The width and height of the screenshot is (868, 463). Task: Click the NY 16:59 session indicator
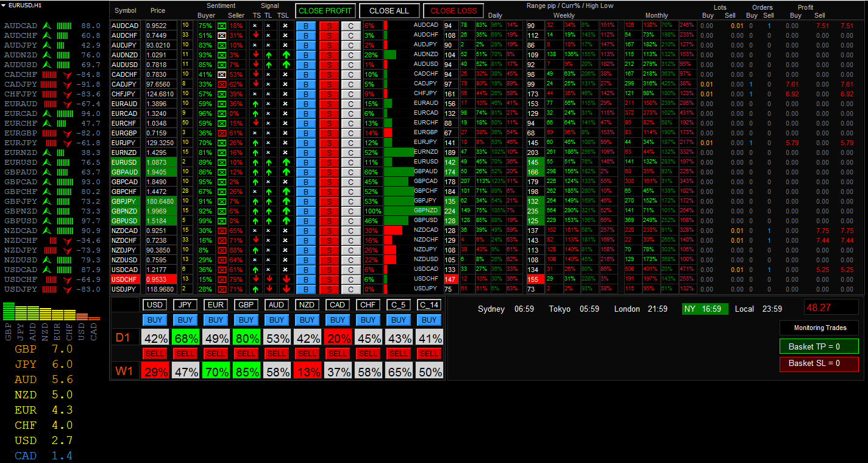pos(705,309)
